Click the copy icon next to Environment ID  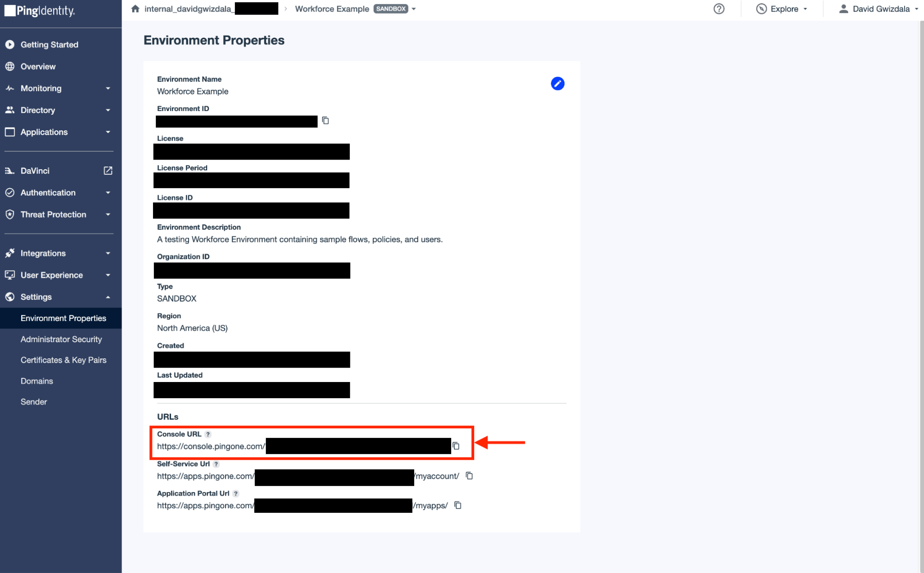(325, 120)
